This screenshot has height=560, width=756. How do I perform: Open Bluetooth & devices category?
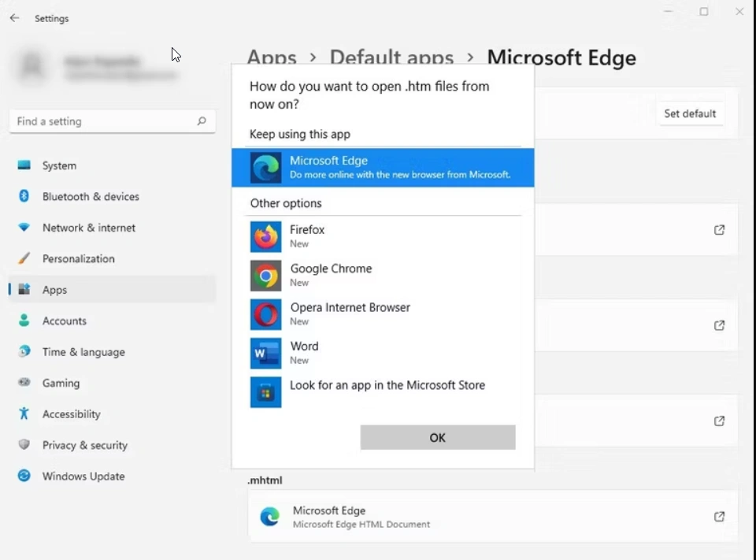113,196
